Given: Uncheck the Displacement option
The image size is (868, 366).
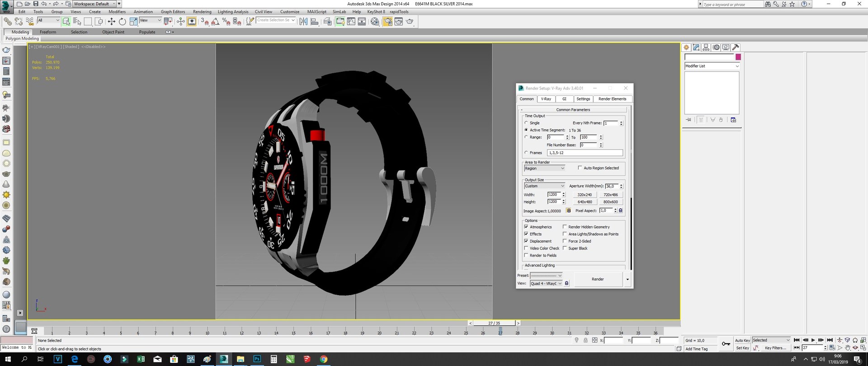Looking at the screenshot, I should (x=526, y=241).
